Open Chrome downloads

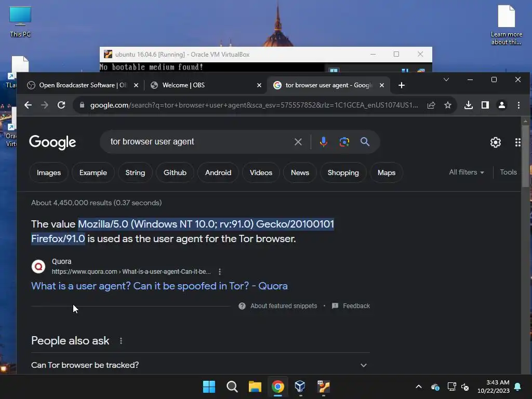tap(469, 105)
